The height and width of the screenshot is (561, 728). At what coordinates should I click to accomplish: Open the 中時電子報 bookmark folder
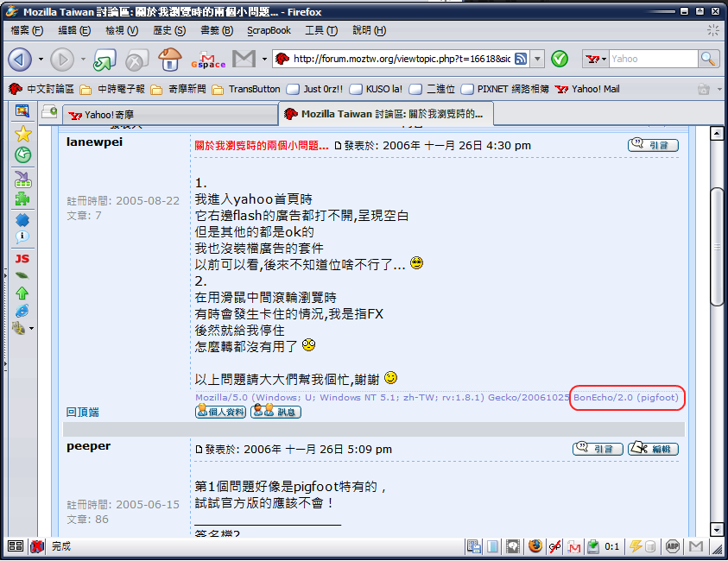[x=112, y=89]
